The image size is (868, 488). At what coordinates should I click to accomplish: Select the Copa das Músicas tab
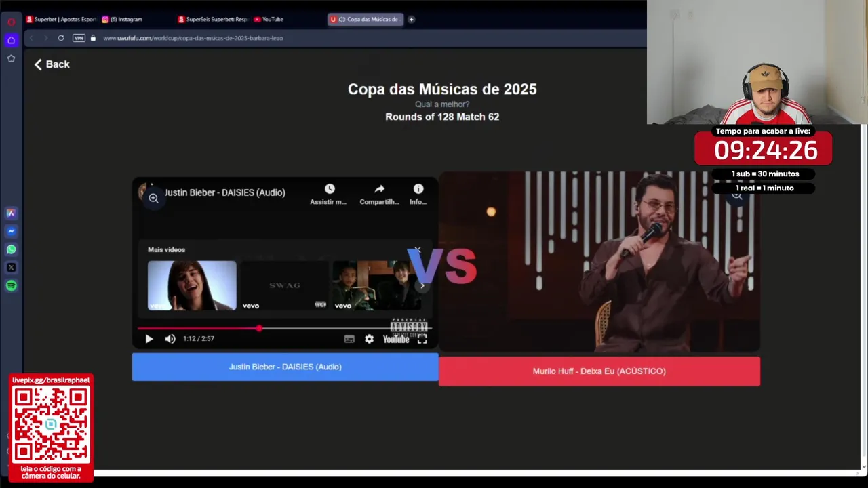[366, 19]
